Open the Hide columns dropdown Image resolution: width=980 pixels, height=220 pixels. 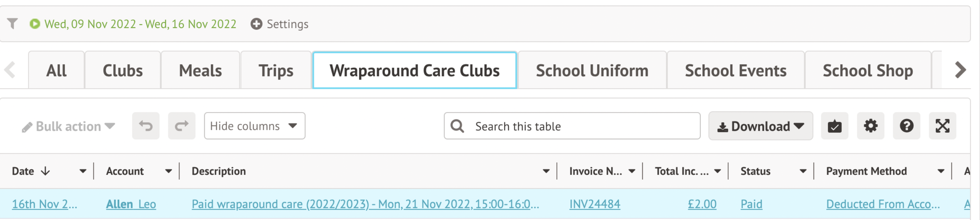tap(254, 126)
